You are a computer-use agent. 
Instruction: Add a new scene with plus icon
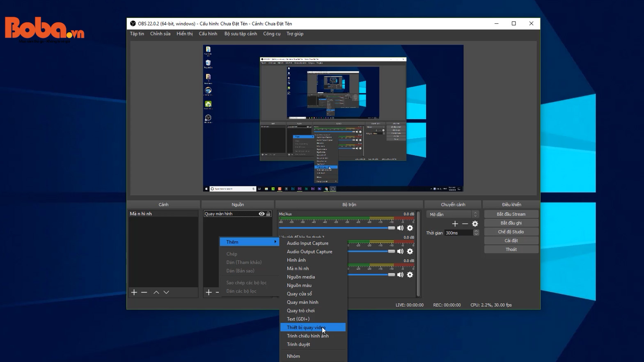pyautogui.click(x=134, y=292)
